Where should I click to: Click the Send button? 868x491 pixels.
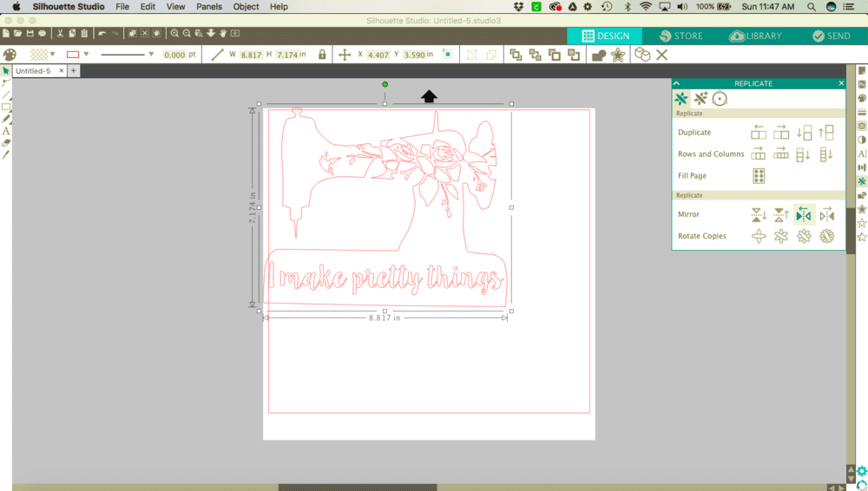[832, 36]
